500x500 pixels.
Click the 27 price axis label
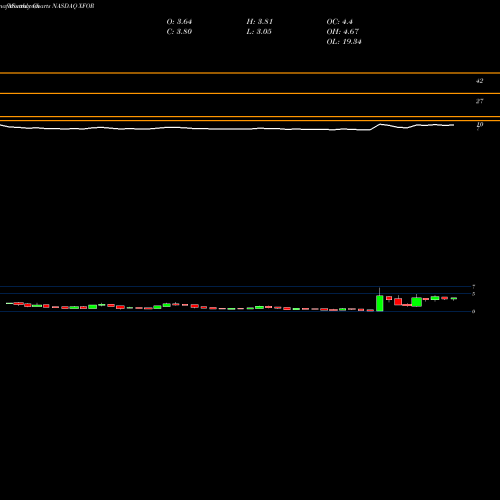(479, 101)
